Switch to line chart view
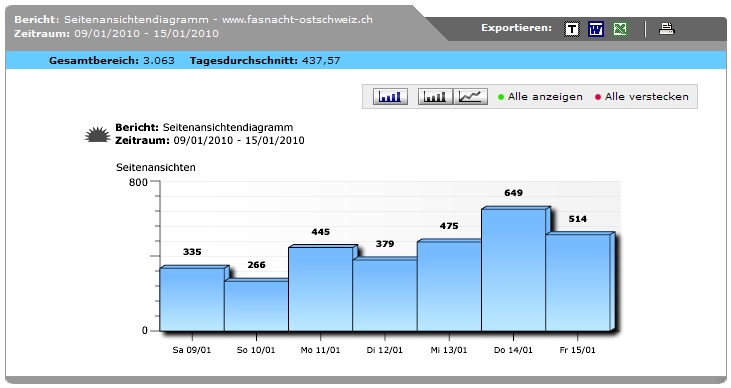Screen dimensions: 731x388 pos(470,97)
